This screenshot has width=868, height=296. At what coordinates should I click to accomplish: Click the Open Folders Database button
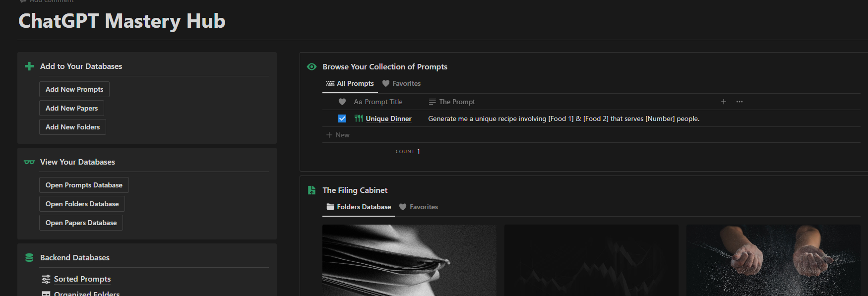(x=82, y=204)
